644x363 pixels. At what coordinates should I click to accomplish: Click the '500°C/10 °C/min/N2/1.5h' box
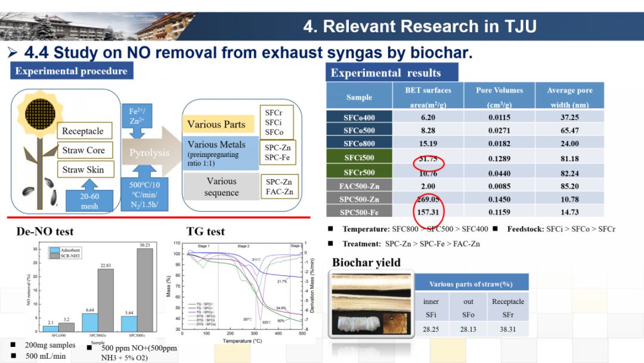pyautogui.click(x=144, y=189)
